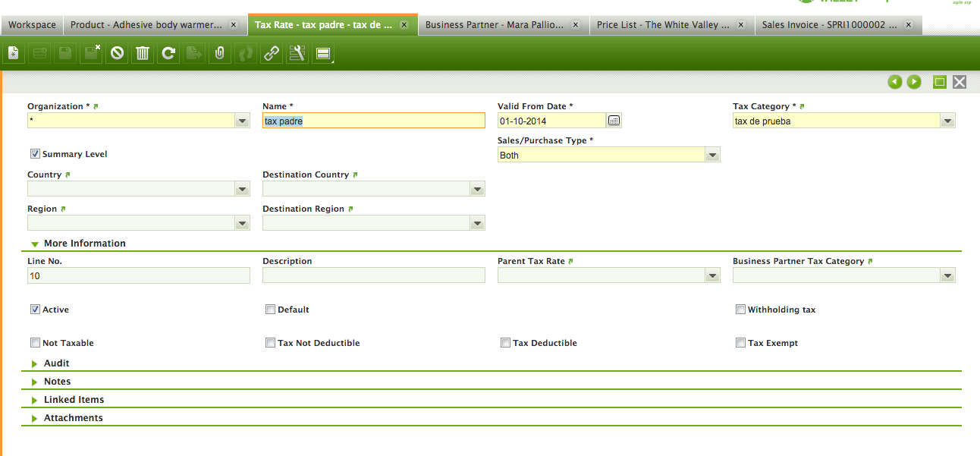Open the Parent Tax Rate dropdown
Viewport: 980px width, 456px height.
click(713, 275)
